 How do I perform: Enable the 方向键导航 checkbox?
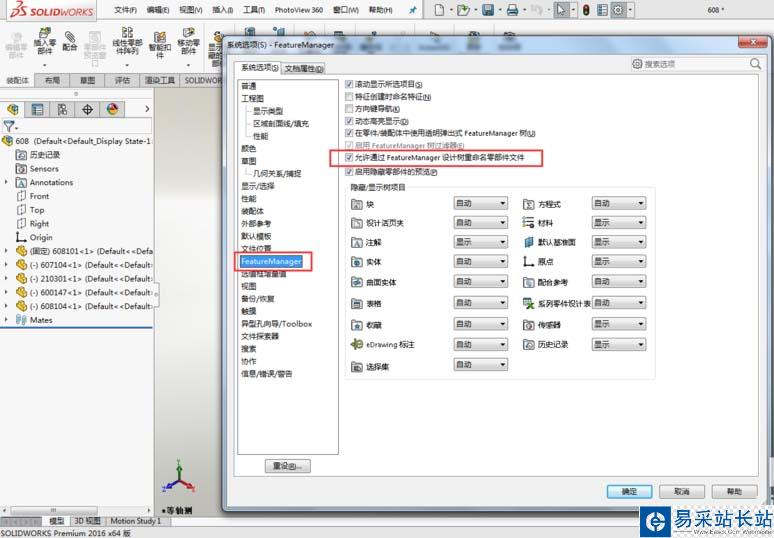pos(349,109)
